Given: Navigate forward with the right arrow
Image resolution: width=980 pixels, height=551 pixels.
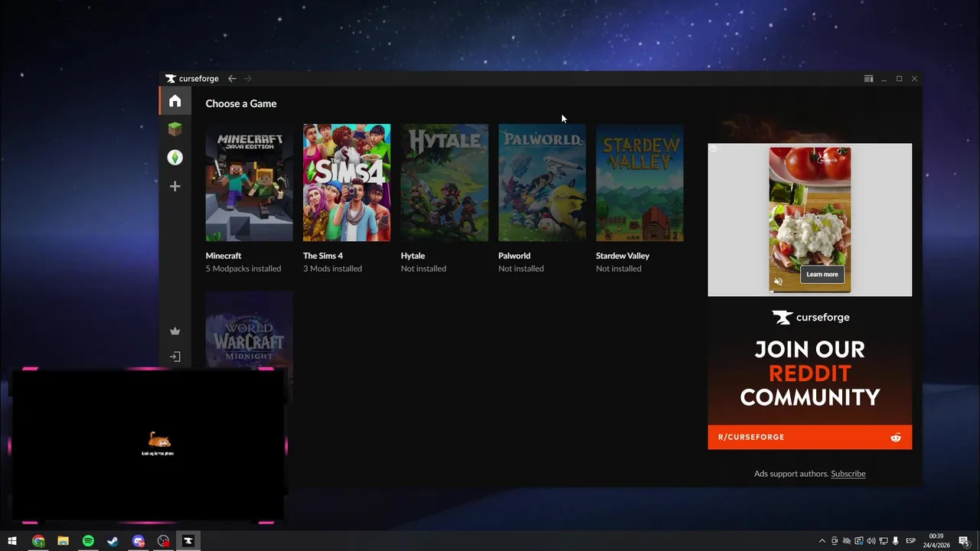Looking at the screenshot, I should (247, 79).
